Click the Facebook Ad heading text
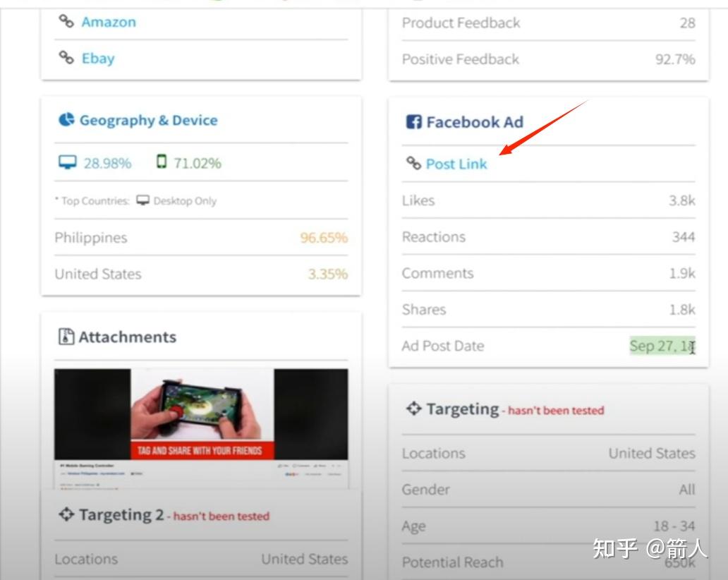Image resolution: width=728 pixels, height=580 pixels. [x=475, y=122]
